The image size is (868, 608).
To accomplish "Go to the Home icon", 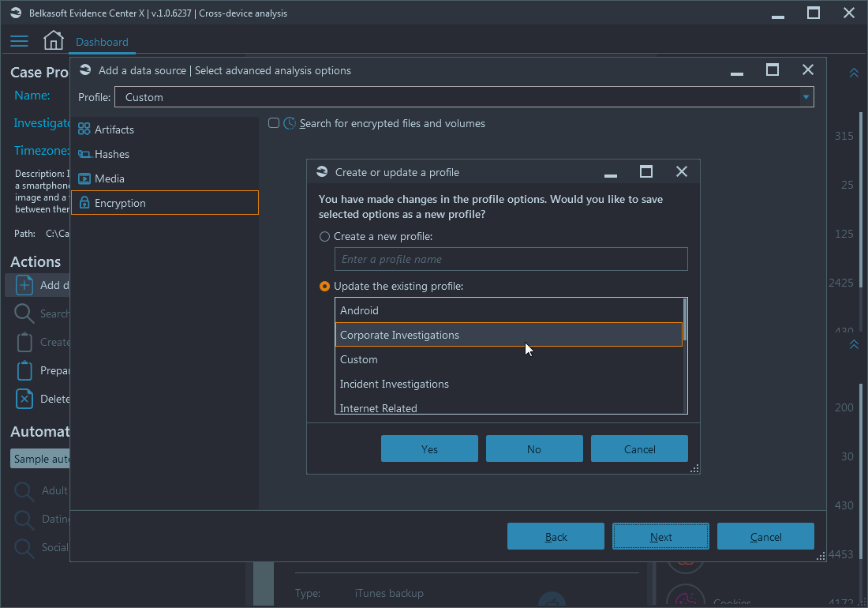I will point(54,40).
